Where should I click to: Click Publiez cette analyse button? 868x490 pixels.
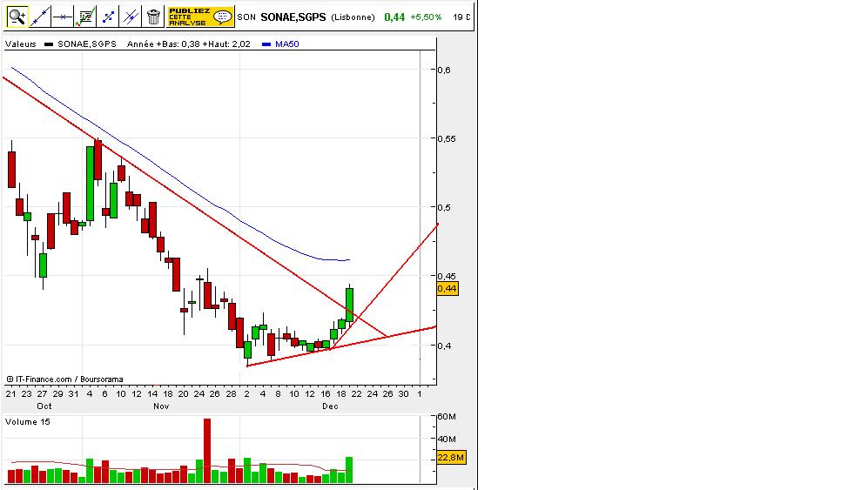[200, 17]
